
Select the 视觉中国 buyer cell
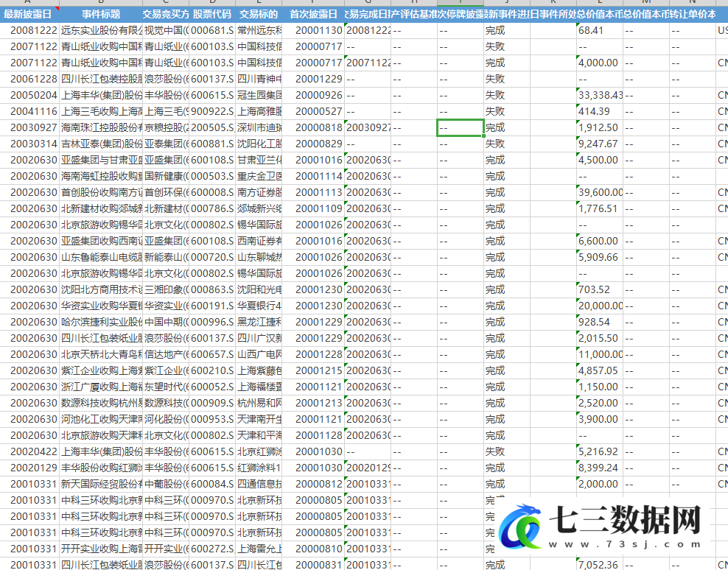[166, 31]
